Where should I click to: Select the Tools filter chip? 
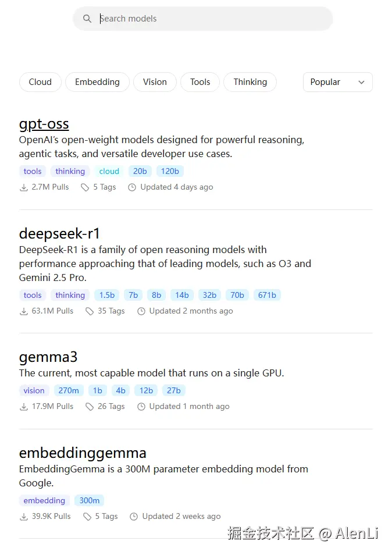[x=200, y=82]
